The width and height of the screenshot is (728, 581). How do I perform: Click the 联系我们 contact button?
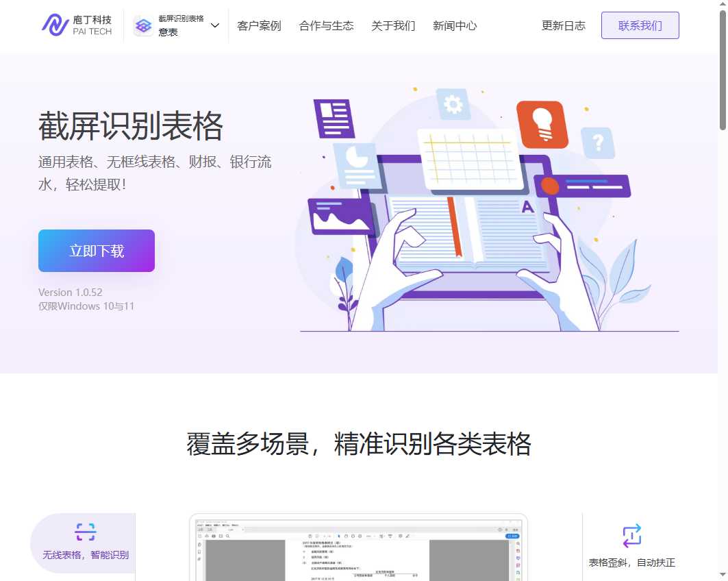tap(640, 25)
